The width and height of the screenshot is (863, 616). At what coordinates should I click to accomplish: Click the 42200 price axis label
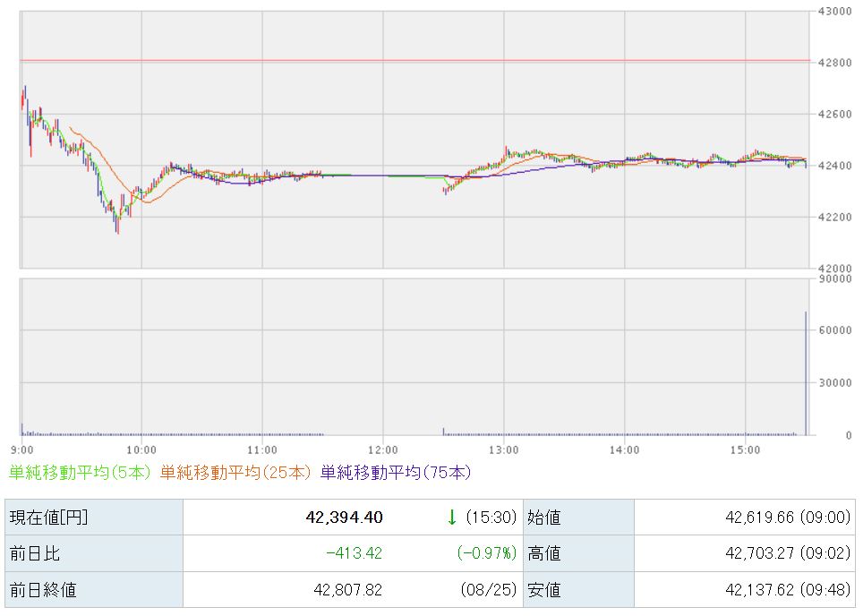point(835,217)
